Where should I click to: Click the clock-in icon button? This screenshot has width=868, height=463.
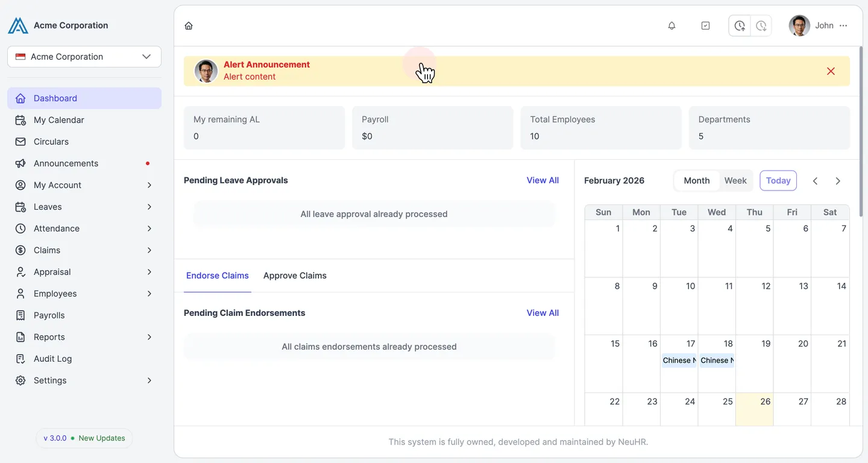tap(740, 26)
